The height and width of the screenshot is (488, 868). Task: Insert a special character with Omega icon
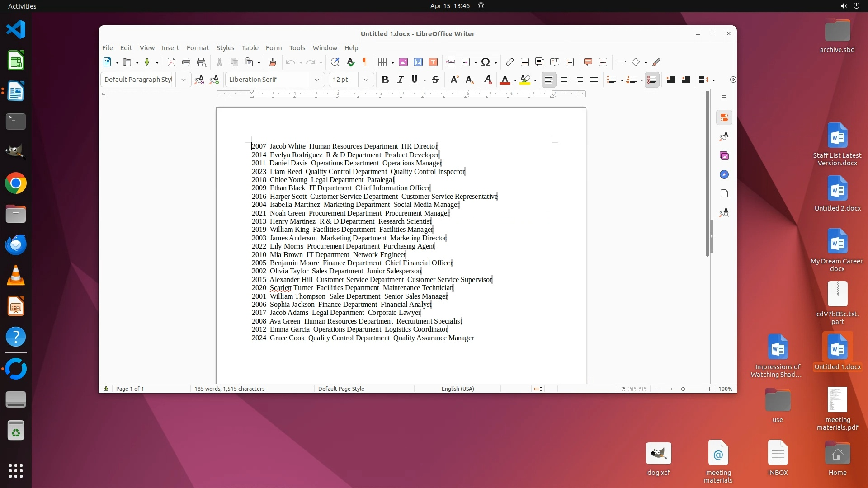tap(486, 62)
